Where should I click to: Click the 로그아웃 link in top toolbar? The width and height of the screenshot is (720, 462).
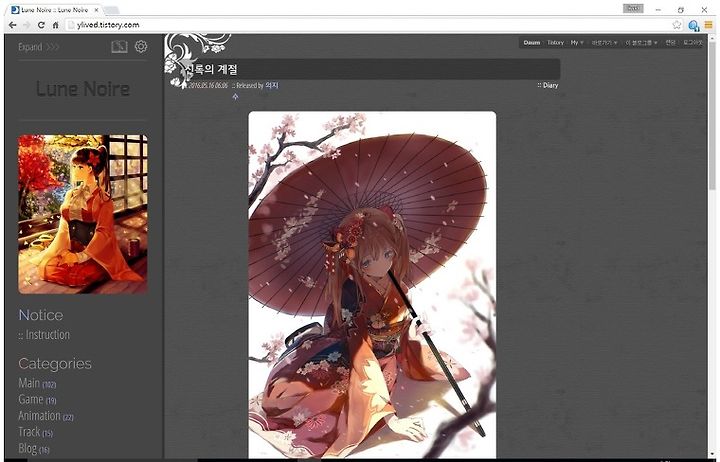[x=692, y=43]
